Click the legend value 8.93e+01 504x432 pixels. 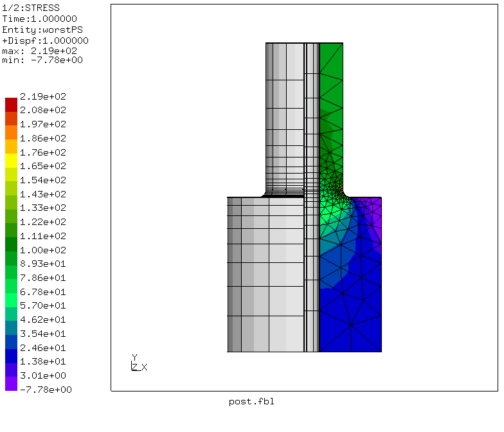point(43,264)
